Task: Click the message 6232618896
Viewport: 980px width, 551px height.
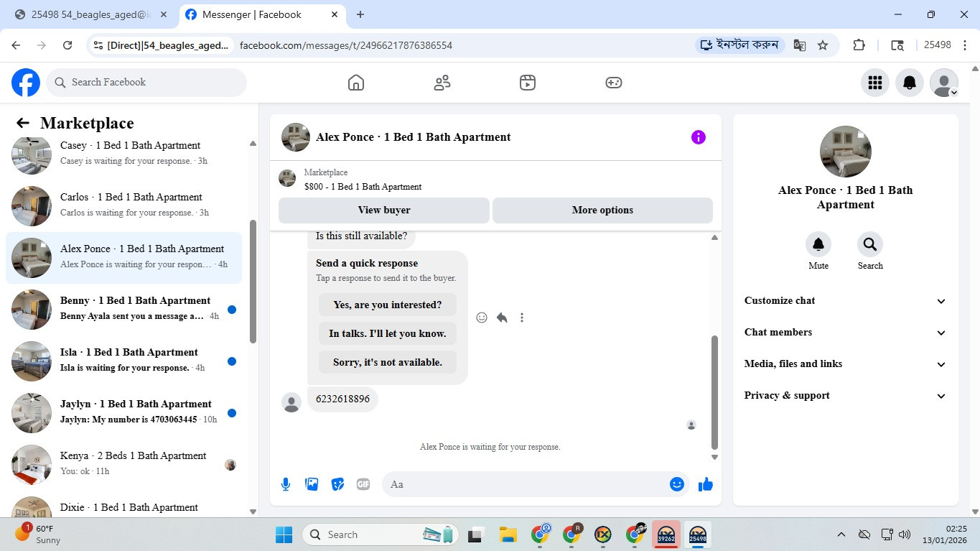Action: [x=342, y=399]
